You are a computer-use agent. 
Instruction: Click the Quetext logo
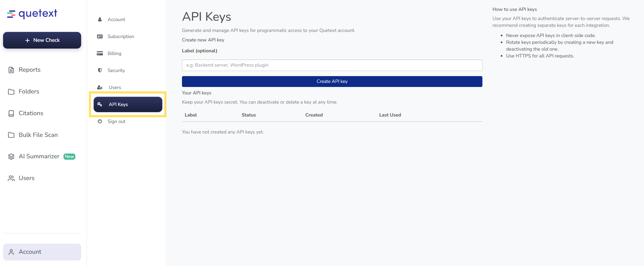point(32,14)
